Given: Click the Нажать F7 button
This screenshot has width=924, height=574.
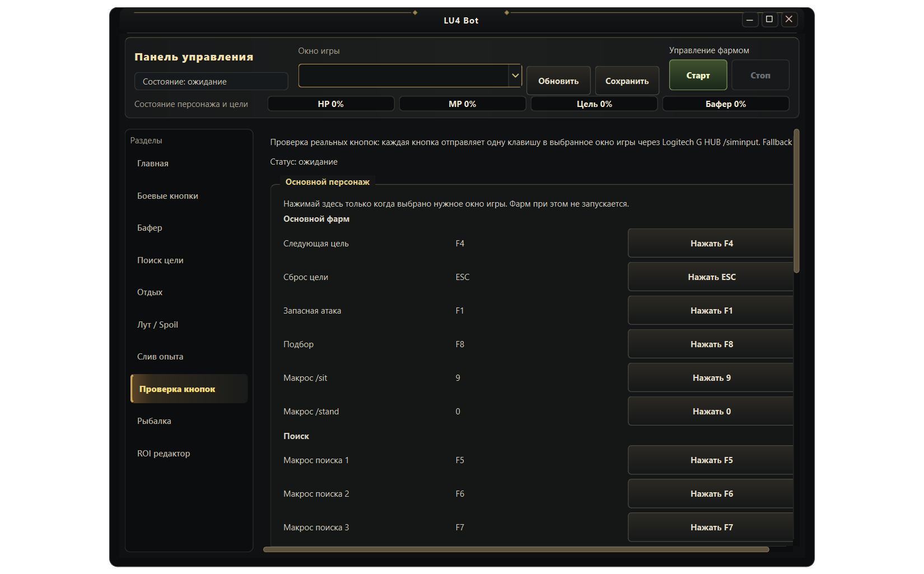Looking at the screenshot, I should click(711, 527).
